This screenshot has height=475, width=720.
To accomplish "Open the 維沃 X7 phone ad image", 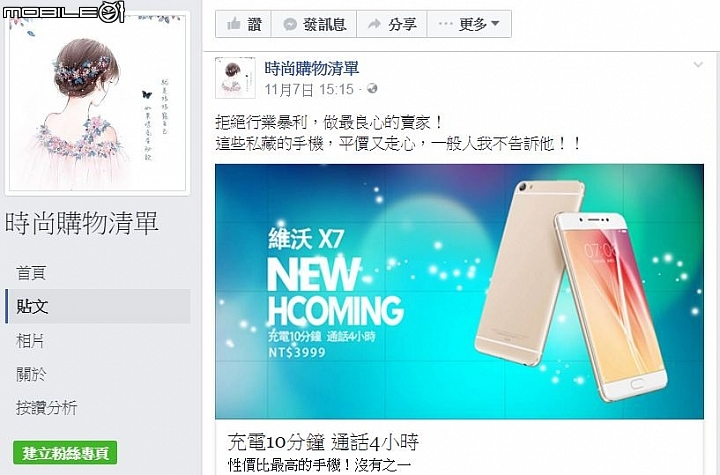I will (x=459, y=291).
